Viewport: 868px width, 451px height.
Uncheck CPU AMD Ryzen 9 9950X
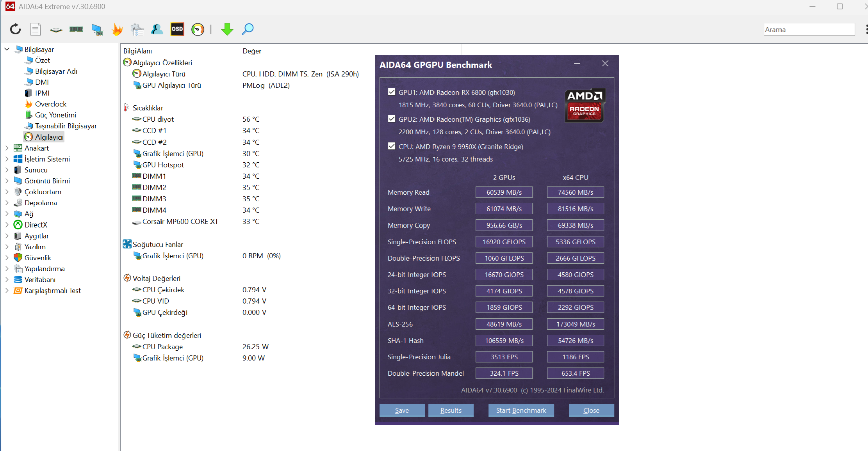(x=392, y=146)
